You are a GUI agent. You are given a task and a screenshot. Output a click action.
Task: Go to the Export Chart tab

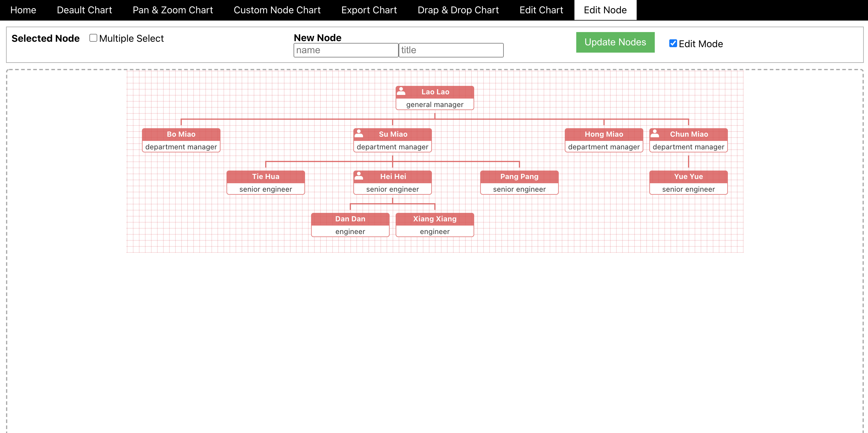click(369, 10)
